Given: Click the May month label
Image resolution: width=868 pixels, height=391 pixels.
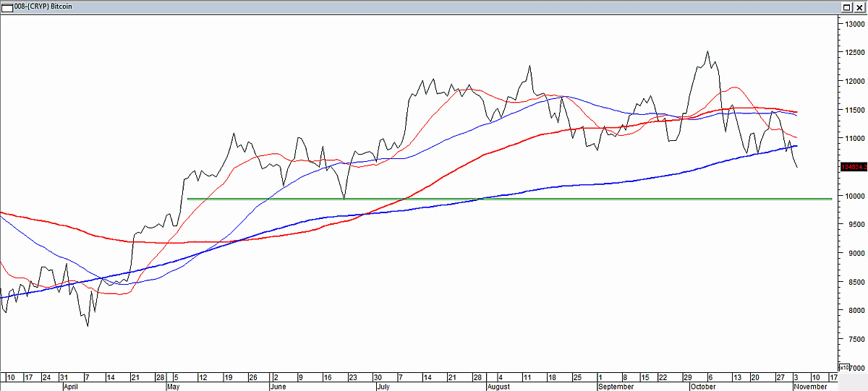Looking at the screenshot, I should click(x=173, y=387).
